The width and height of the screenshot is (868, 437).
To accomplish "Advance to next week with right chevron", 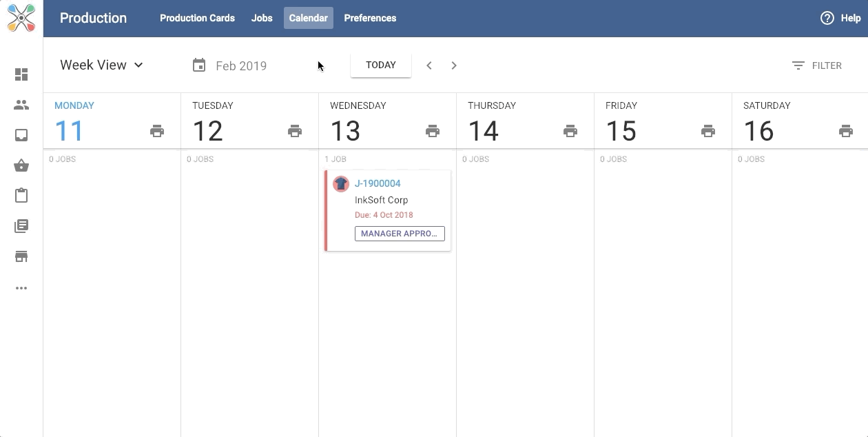I will [x=453, y=65].
